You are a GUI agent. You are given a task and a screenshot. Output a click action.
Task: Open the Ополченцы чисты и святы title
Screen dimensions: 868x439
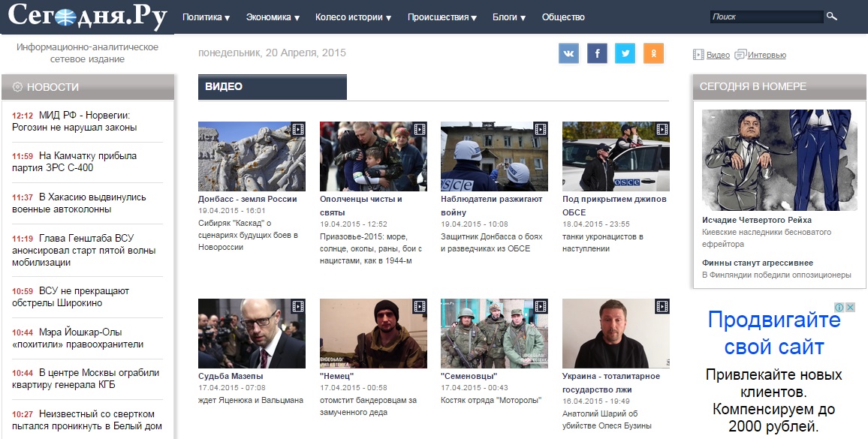tap(361, 206)
